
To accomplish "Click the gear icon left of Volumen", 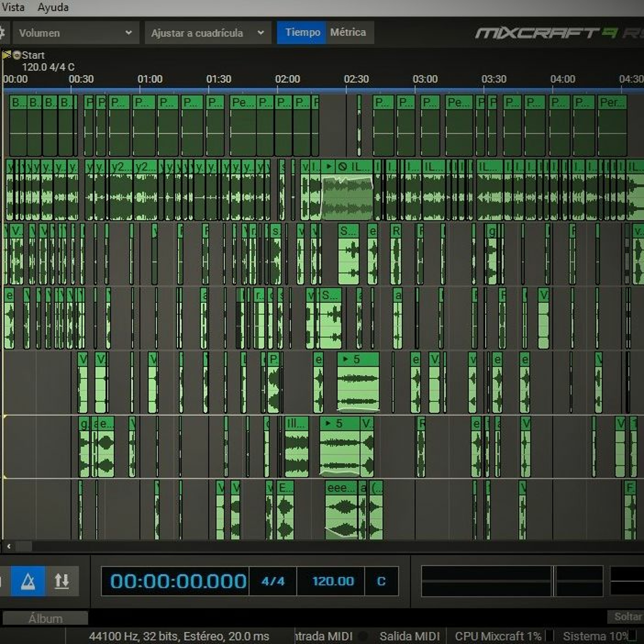I will point(2,33).
